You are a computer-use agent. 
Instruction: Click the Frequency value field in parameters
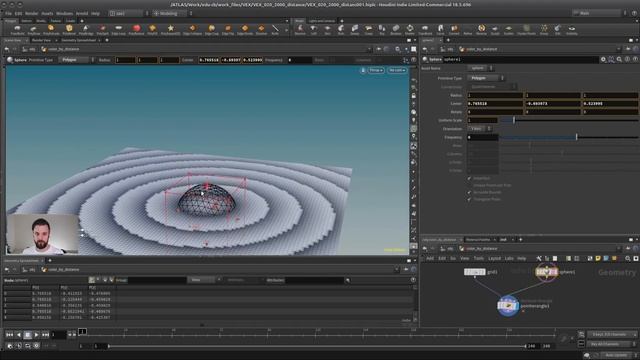[x=482, y=137]
